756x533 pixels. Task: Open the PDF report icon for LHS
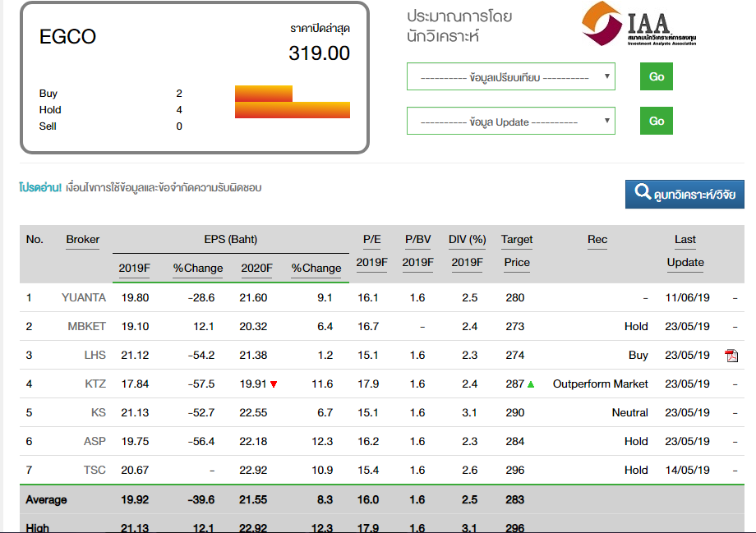[731, 355]
